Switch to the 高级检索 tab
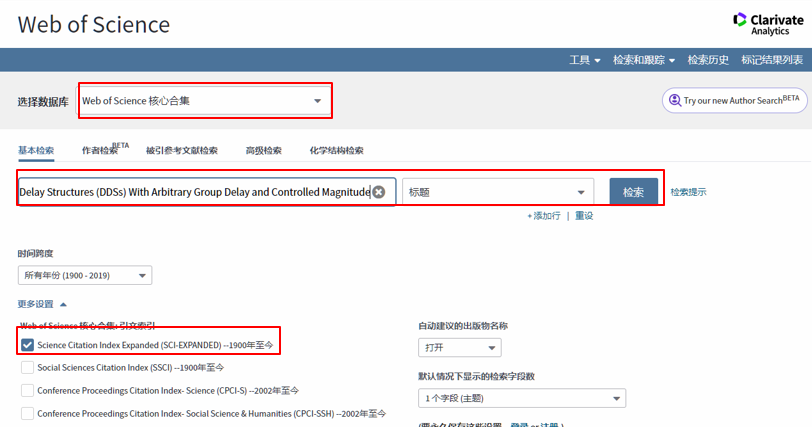This screenshot has width=812, height=428. point(263,151)
